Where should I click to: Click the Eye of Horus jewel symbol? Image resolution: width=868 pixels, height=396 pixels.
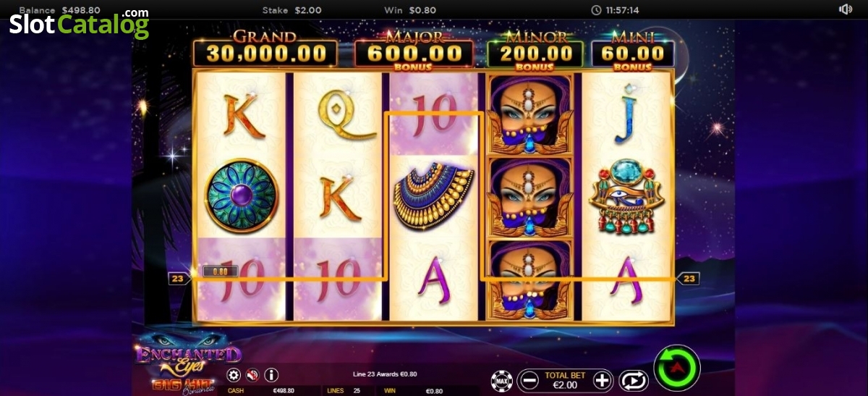[627, 196]
